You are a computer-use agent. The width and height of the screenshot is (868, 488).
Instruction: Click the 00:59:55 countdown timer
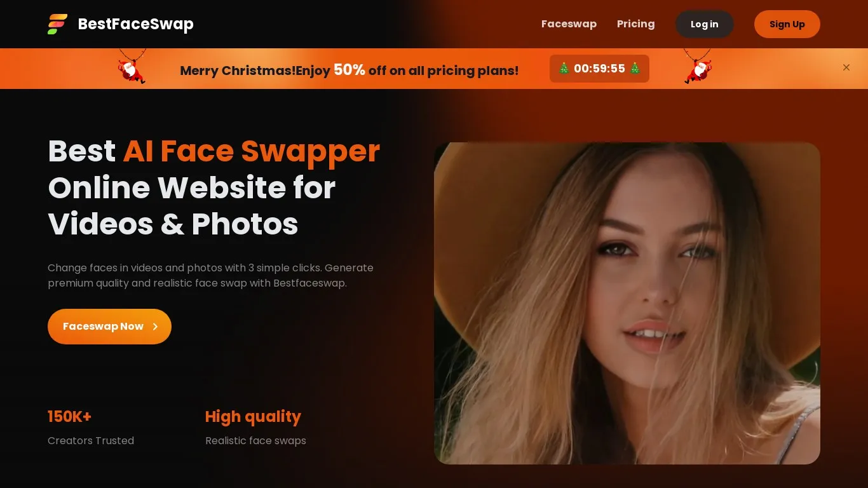coord(599,69)
